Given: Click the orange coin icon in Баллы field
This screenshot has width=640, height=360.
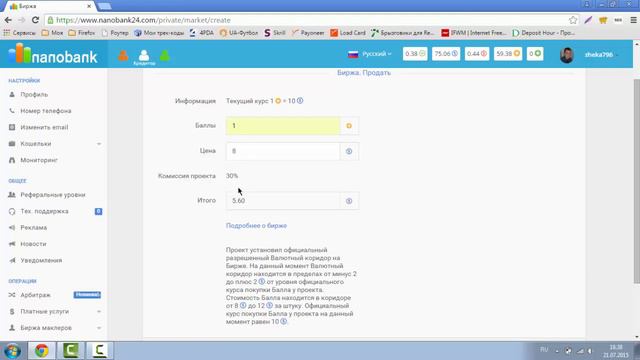Looking at the screenshot, I should point(349,126).
